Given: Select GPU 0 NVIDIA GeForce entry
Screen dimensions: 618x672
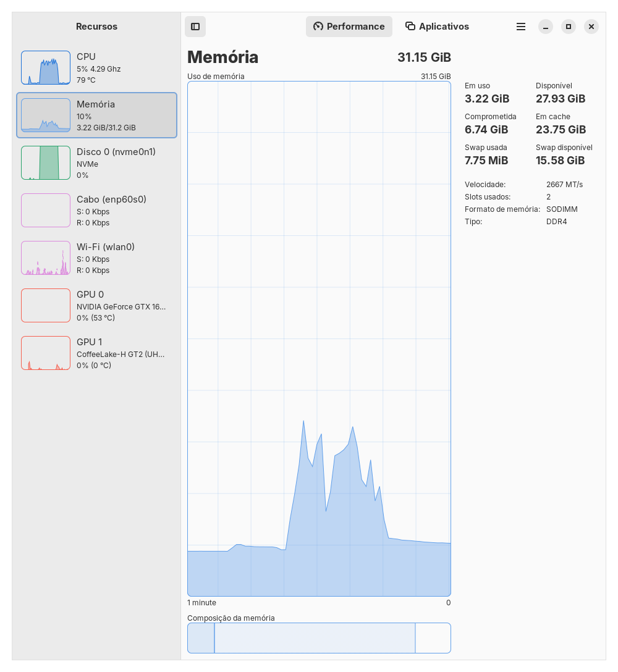Looking at the screenshot, I should (96, 306).
